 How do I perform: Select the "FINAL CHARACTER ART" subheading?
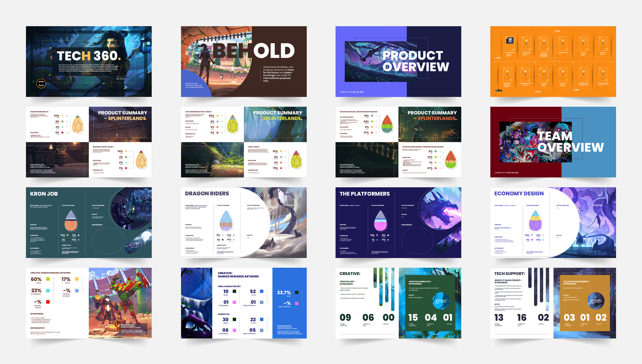[x=229, y=286]
